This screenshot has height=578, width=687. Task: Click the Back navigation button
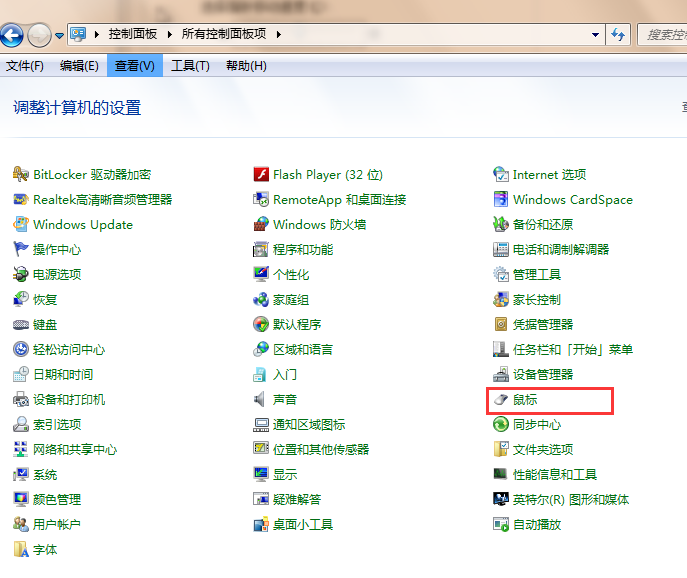pyautogui.click(x=12, y=35)
